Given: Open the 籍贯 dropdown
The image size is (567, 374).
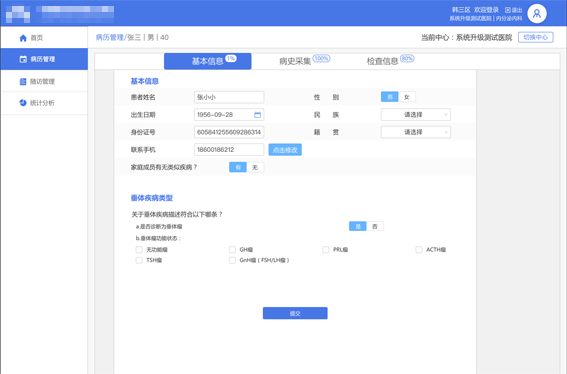Looking at the screenshot, I should pyautogui.click(x=416, y=132).
